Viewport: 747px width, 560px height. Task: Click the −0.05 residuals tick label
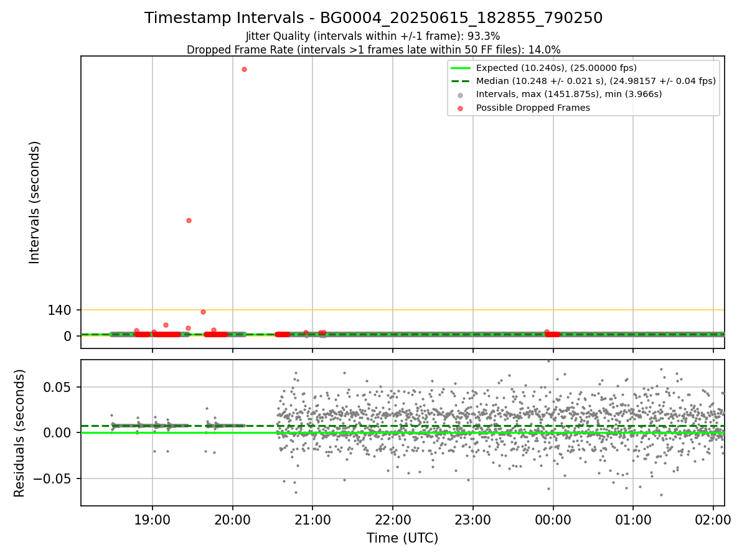[x=53, y=479]
